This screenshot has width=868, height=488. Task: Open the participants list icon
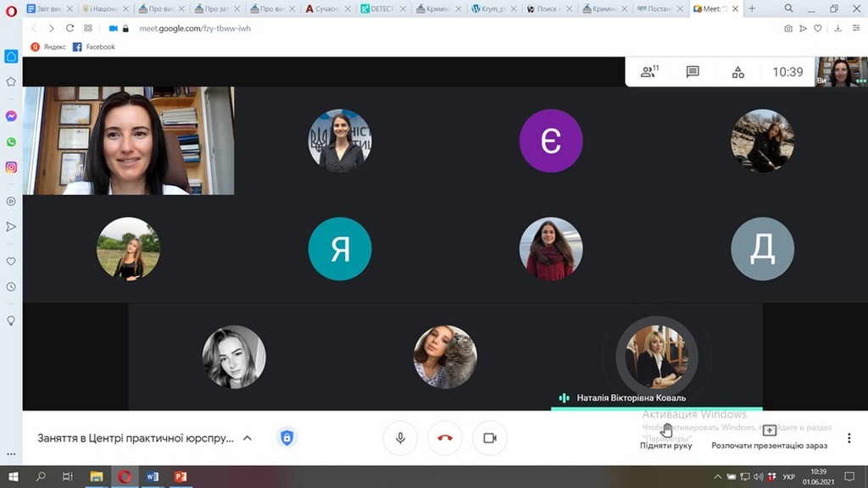point(649,72)
